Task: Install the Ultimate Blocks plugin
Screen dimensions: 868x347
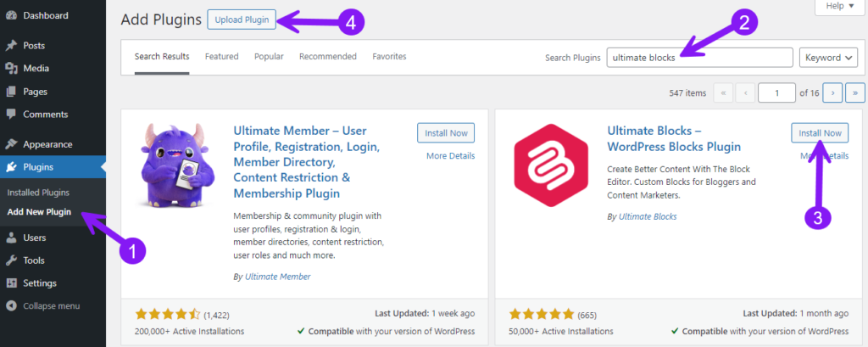Action: (x=820, y=133)
